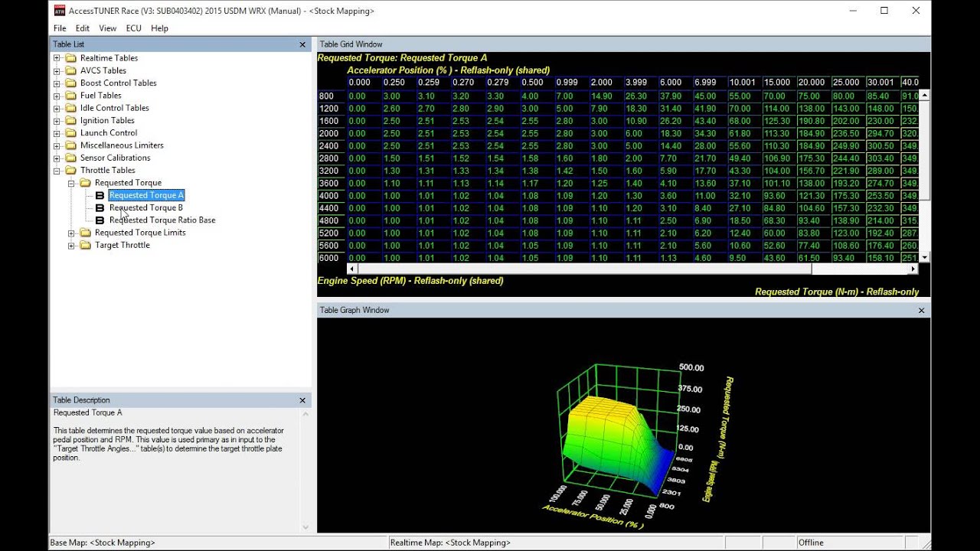Click the grid's horizontal scrollbar thumb
The height and width of the screenshot is (551, 980).
584,269
